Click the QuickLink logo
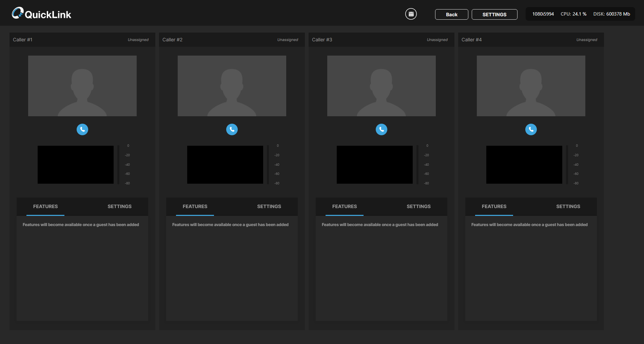The height and width of the screenshot is (344, 644). coord(42,14)
